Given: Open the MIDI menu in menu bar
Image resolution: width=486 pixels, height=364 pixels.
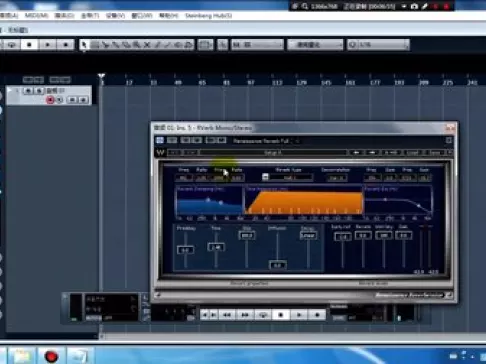Looking at the screenshot, I should (36, 16).
